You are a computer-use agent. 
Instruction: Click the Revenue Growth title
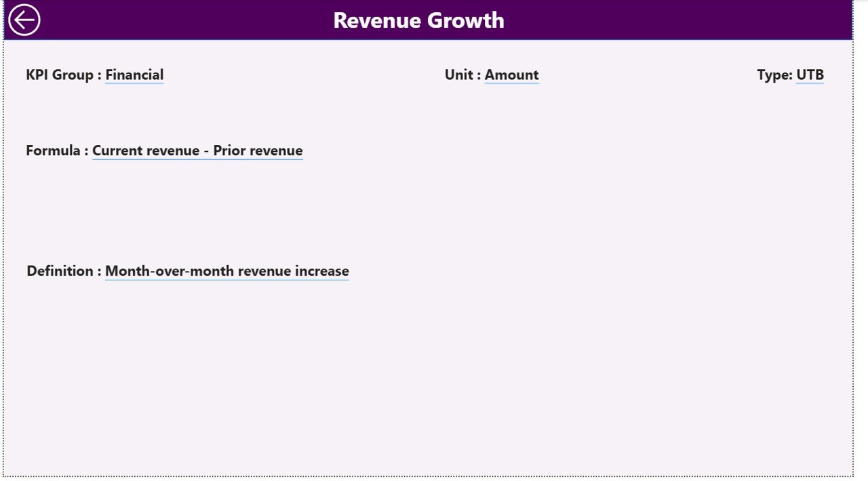tap(418, 20)
